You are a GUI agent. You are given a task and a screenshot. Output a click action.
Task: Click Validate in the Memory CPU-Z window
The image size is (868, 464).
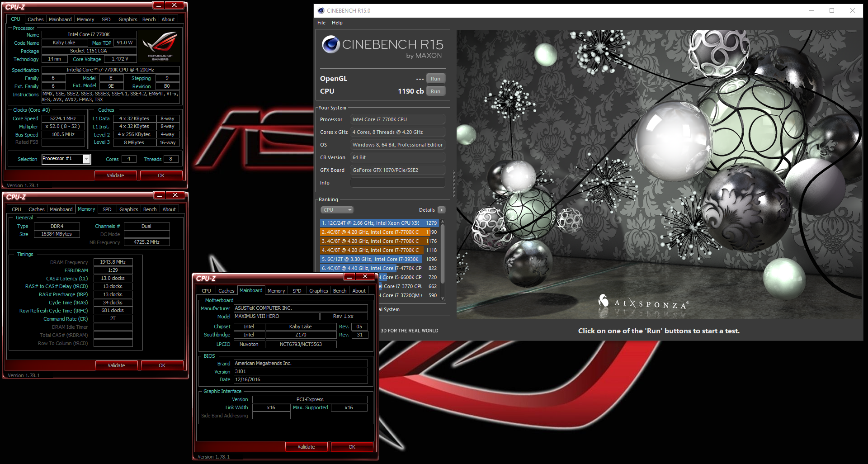pos(116,365)
